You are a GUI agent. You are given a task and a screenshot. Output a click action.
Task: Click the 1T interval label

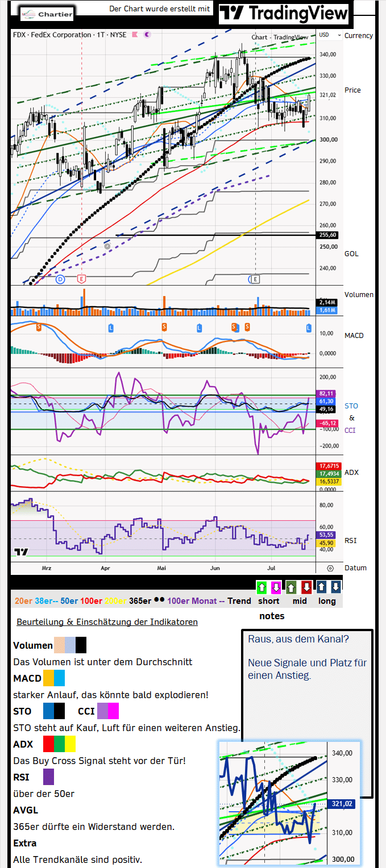(x=101, y=35)
